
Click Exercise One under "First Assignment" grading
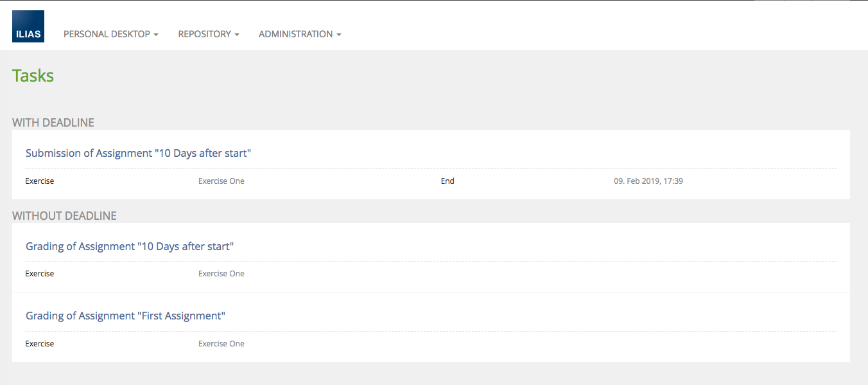point(221,344)
